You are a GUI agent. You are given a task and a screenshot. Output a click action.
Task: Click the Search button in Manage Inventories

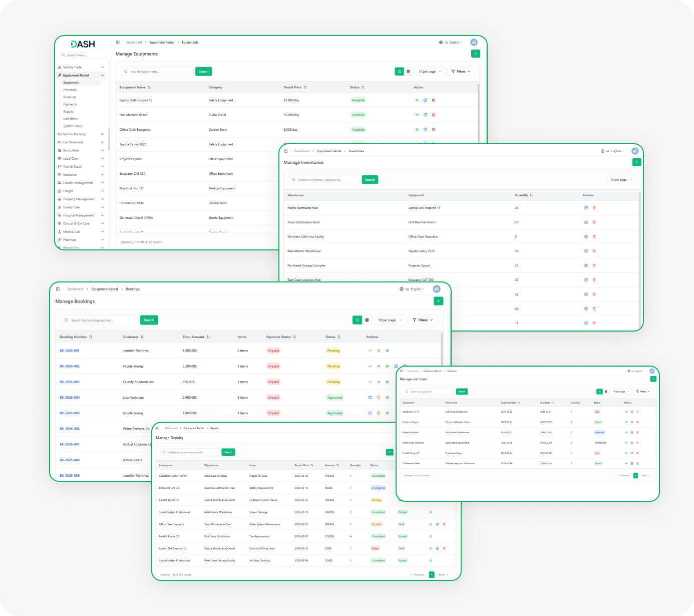pos(370,180)
